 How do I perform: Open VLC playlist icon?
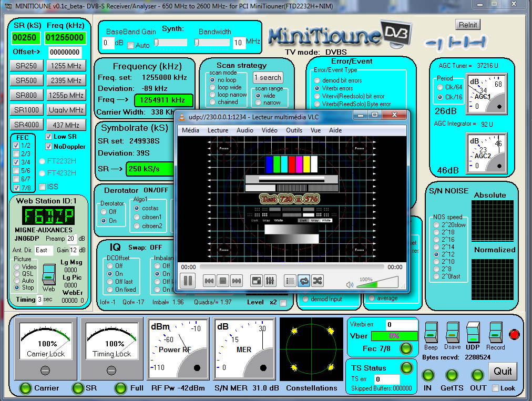pyautogui.click(x=290, y=281)
